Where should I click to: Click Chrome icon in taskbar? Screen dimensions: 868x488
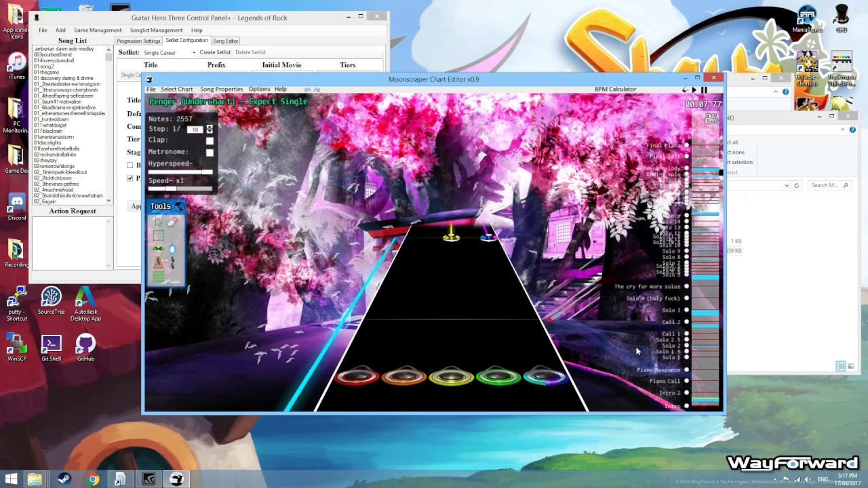point(93,479)
